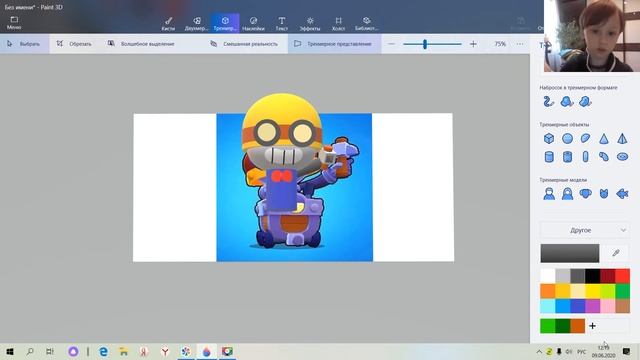The width and height of the screenshot is (640, 360).
Task: Click the Обрезать (Crop) button
Action: pos(74,44)
